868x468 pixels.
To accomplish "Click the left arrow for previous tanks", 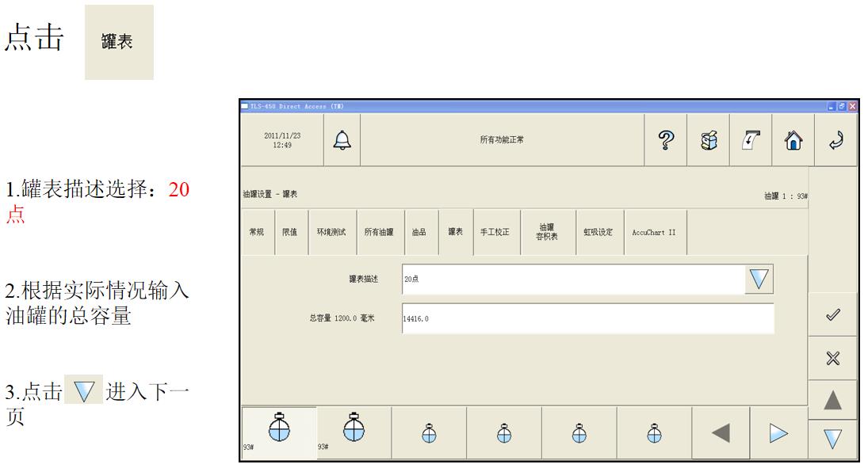I will (x=721, y=434).
